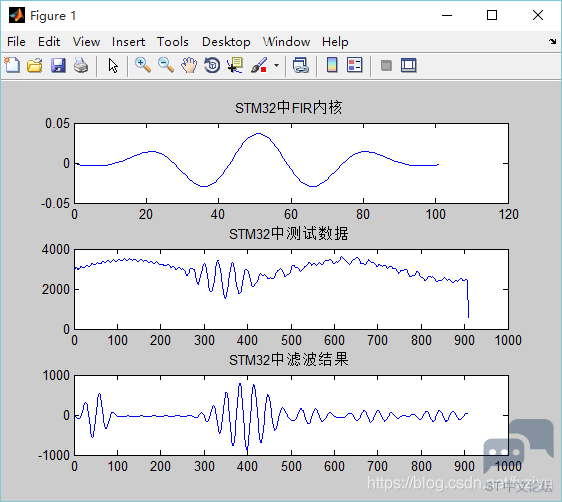Activate the Brush data tool

(259, 66)
